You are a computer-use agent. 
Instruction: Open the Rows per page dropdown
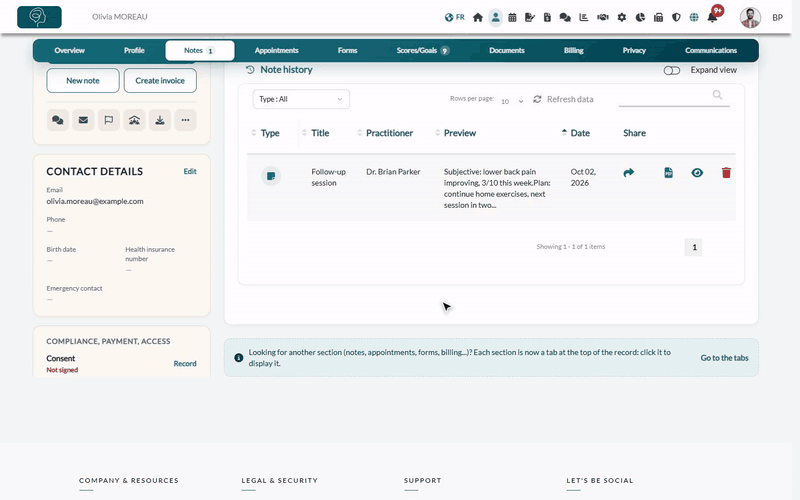512,101
